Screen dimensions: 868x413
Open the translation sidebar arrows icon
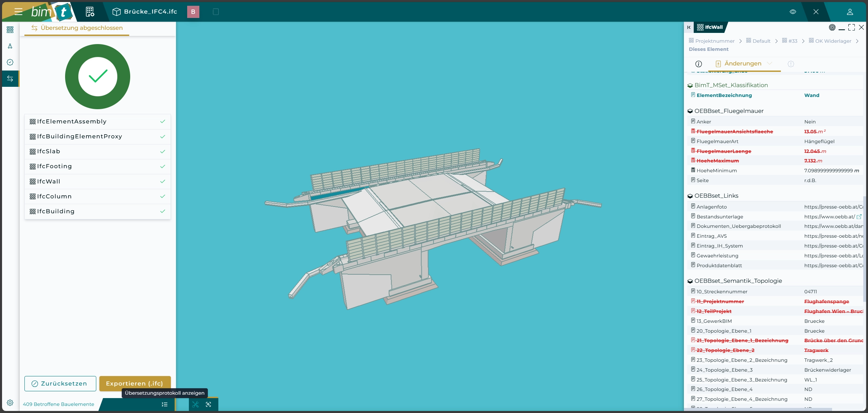coord(10,79)
